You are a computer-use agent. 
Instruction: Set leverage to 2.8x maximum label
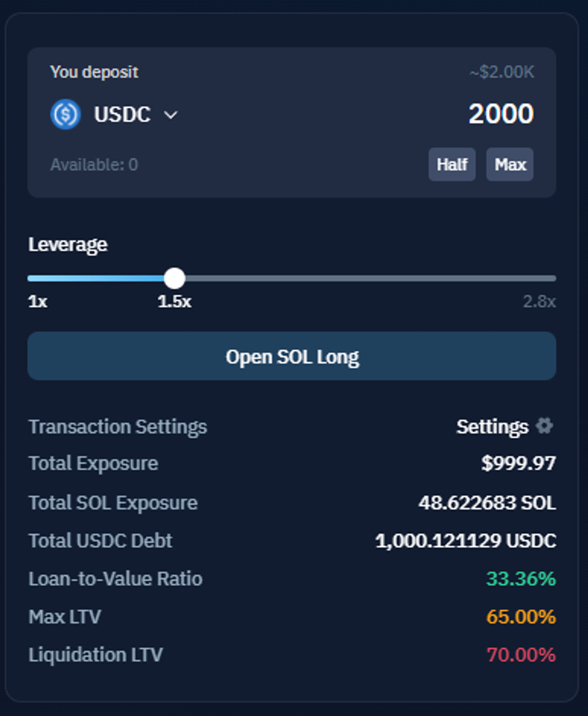539,301
